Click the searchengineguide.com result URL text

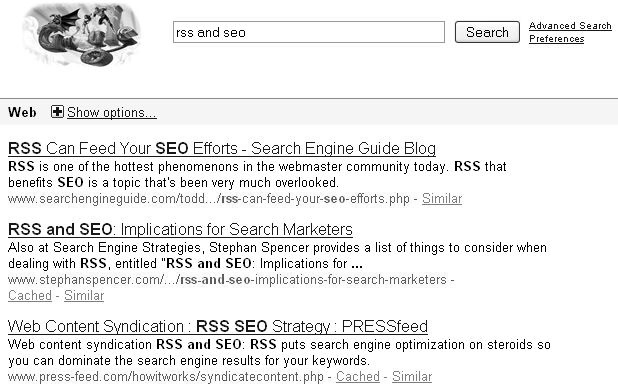pos(209,199)
